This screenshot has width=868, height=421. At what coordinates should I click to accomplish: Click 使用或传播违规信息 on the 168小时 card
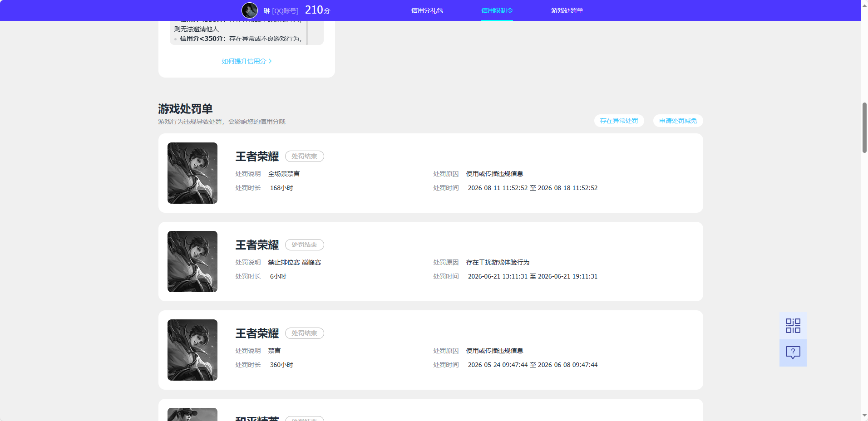point(494,174)
